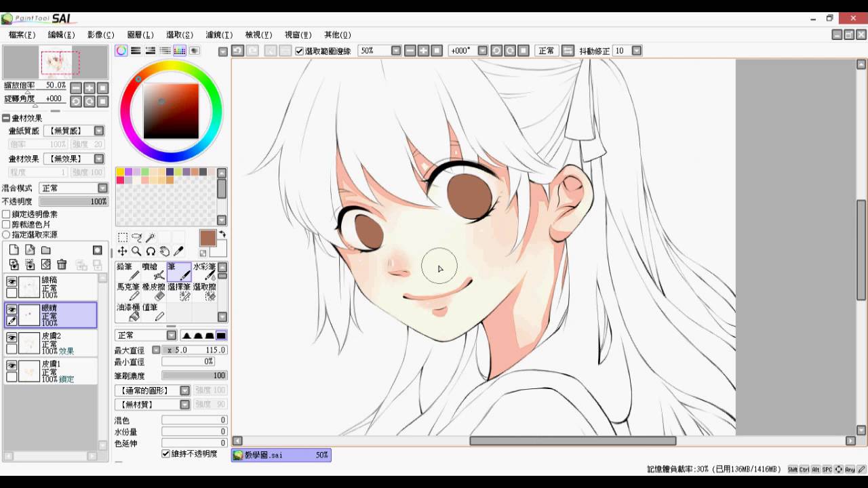Open the 檔案(F) menu
Viewport: 868px width, 488px height.
(22, 35)
